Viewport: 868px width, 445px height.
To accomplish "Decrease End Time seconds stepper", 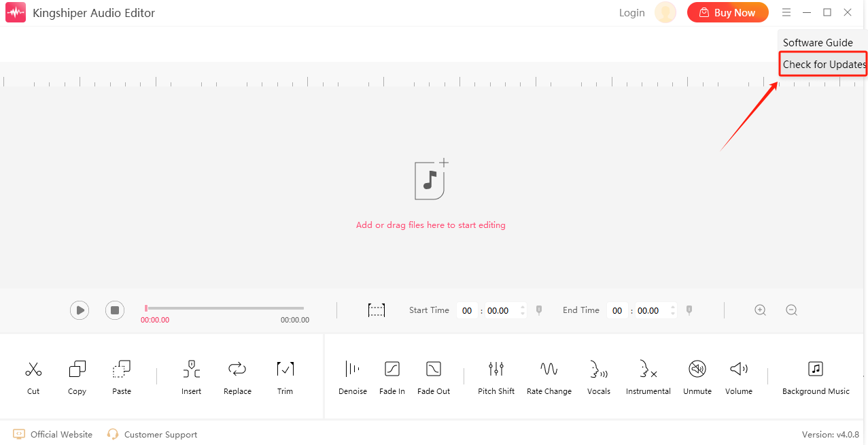I will [673, 314].
